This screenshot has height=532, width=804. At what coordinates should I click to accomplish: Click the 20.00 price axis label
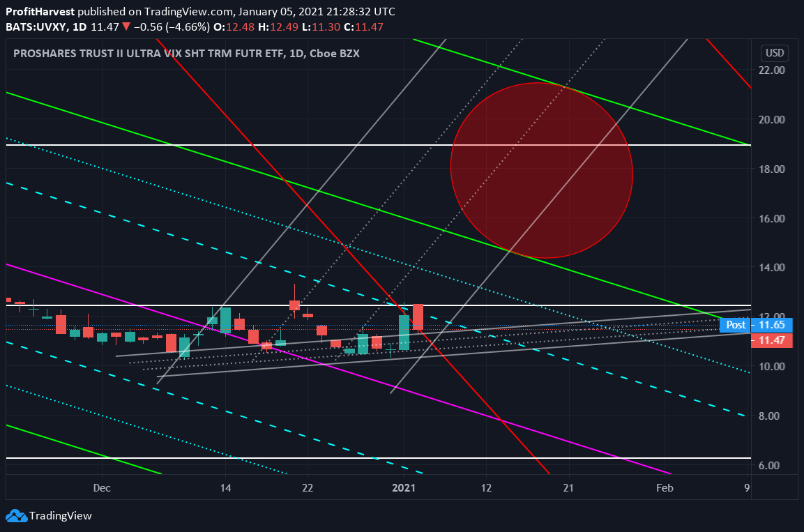click(772, 119)
